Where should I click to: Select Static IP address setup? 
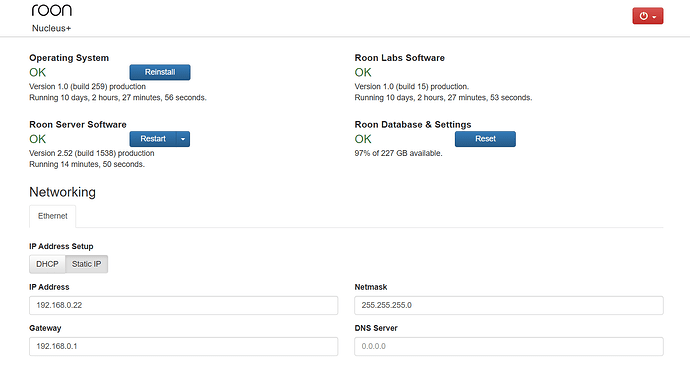click(86, 264)
